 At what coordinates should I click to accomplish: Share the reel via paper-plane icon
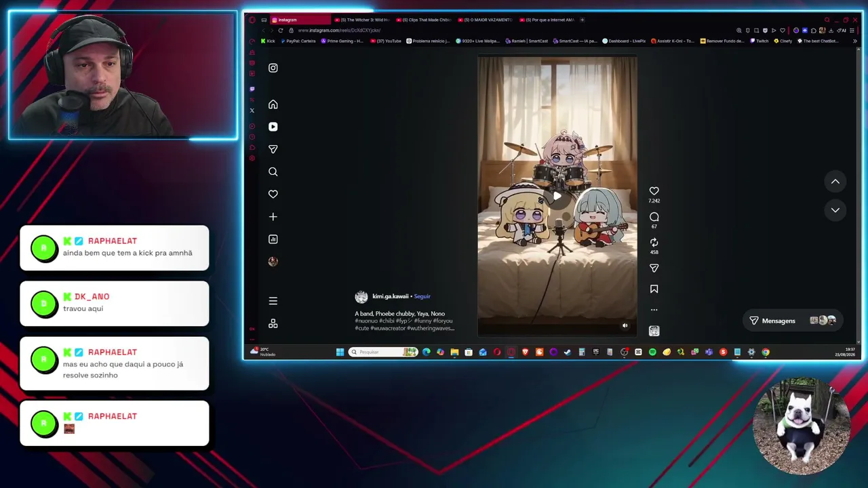point(654,268)
